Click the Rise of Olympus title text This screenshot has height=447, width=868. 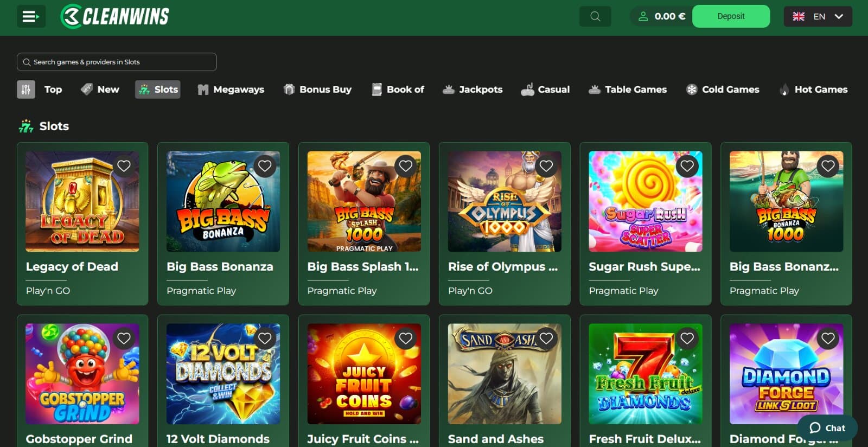(x=503, y=267)
